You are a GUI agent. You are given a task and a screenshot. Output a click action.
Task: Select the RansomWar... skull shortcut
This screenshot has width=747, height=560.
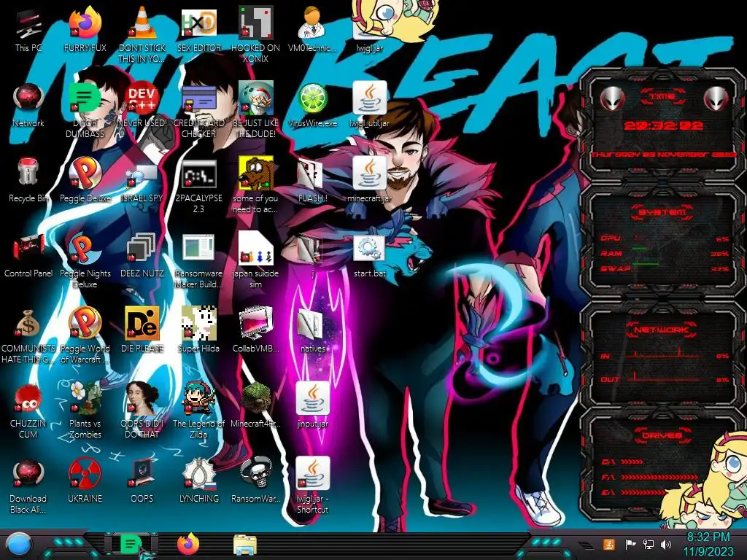pos(256,480)
